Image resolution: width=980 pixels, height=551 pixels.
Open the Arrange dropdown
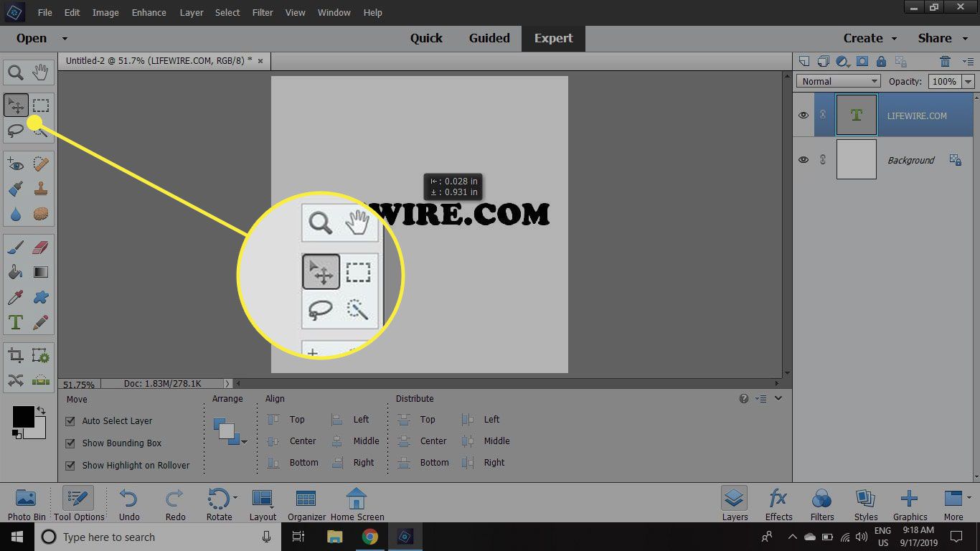(230, 432)
